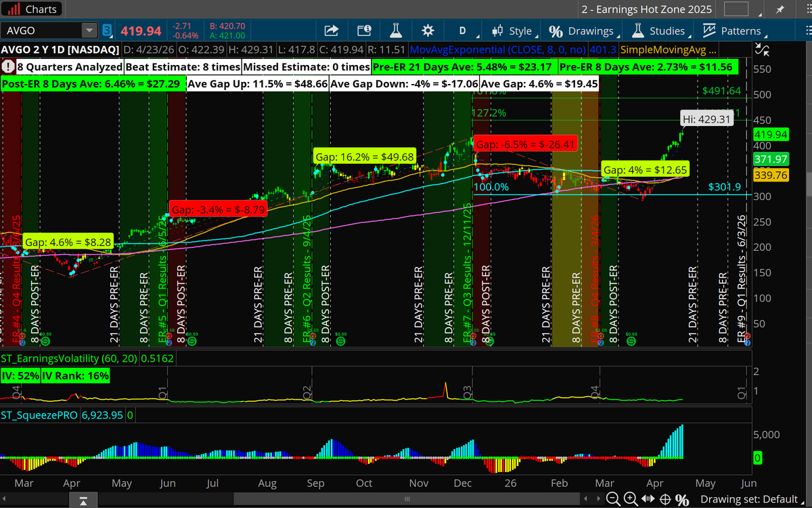Click the '$491.64' Fibonacci level label

click(721, 90)
